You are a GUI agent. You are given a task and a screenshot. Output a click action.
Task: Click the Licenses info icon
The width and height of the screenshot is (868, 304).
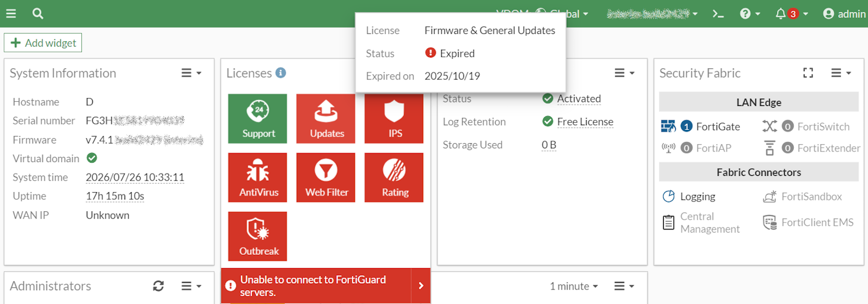[x=280, y=73]
